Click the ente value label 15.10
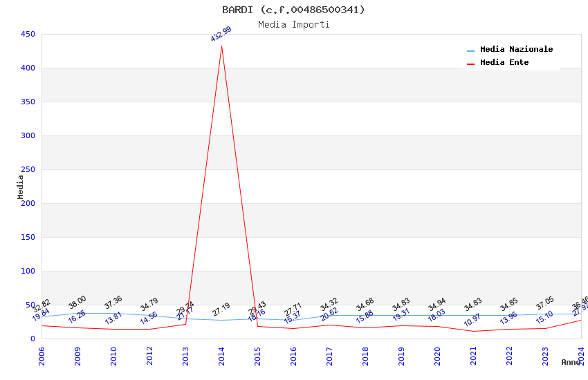Screen dimensions: 588x380 [x=544, y=318]
